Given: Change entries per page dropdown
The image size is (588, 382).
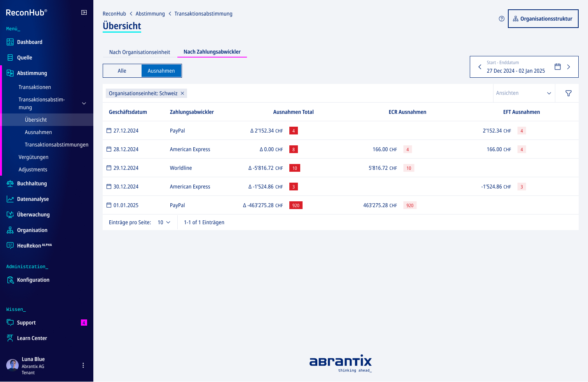Looking at the screenshot, I should point(164,222).
